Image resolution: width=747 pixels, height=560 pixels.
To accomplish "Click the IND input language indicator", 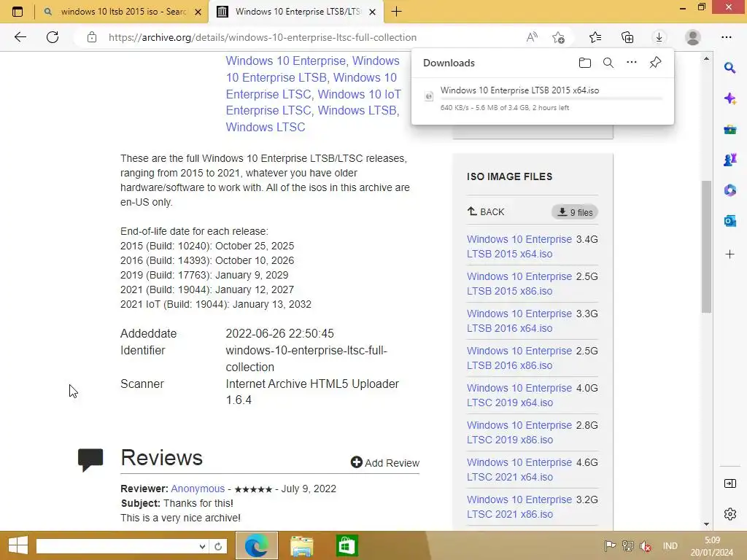I will [x=670, y=545].
